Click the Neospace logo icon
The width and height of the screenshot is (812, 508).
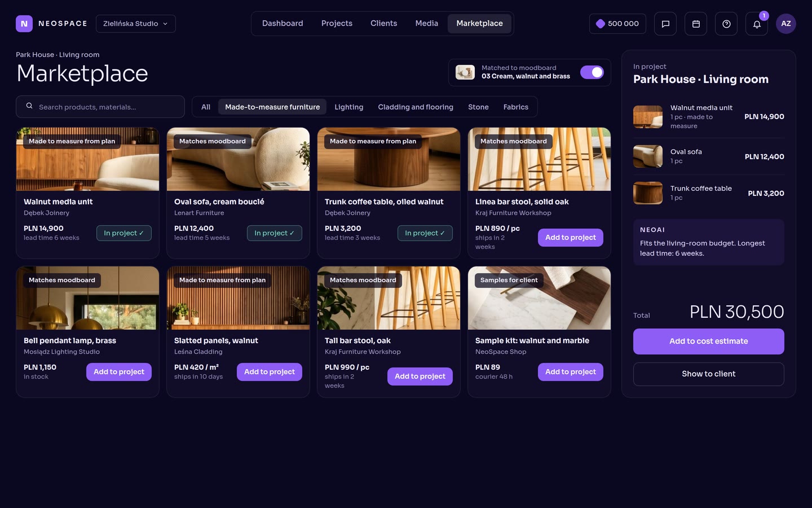click(x=24, y=24)
